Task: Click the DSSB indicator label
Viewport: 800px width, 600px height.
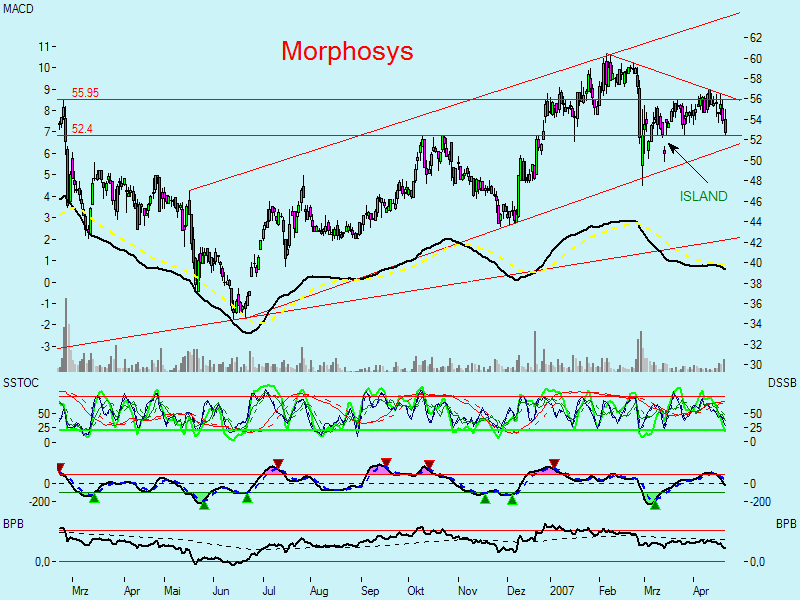Action: [x=782, y=383]
